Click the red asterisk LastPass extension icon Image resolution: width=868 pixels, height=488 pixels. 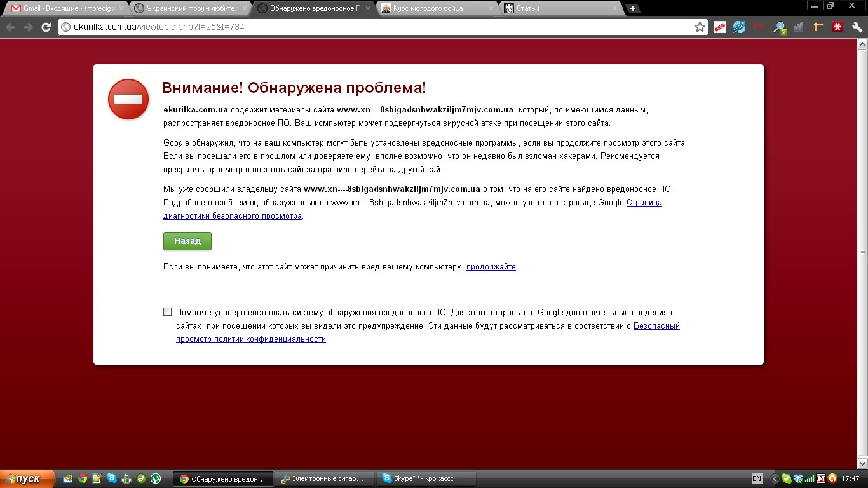[838, 27]
